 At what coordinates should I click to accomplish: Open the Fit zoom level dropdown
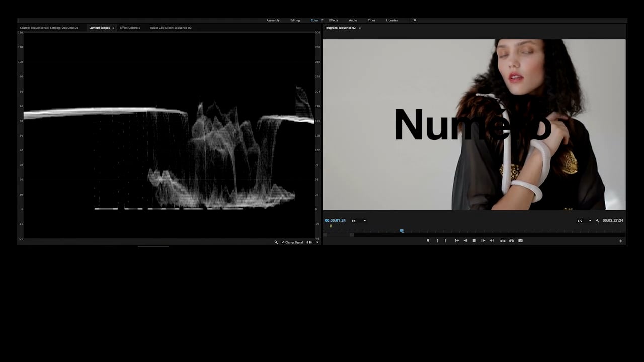[359, 220]
